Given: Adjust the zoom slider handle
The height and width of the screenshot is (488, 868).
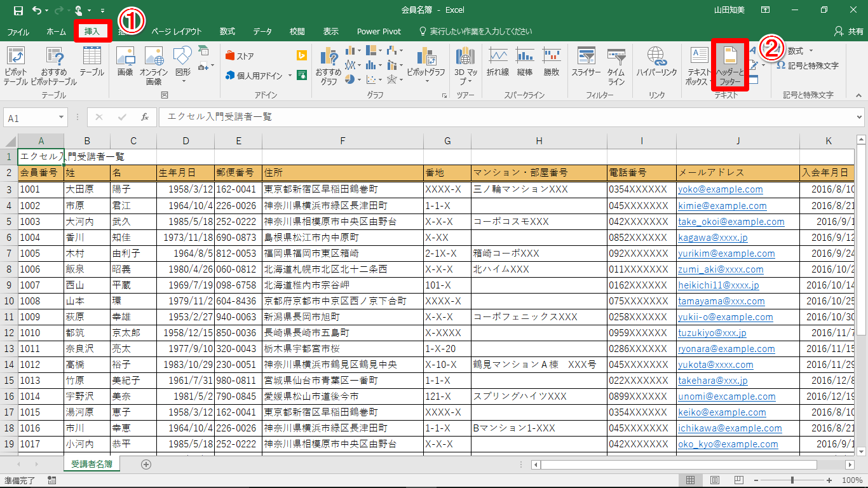Looking at the screenshot, I should point(792,480).
